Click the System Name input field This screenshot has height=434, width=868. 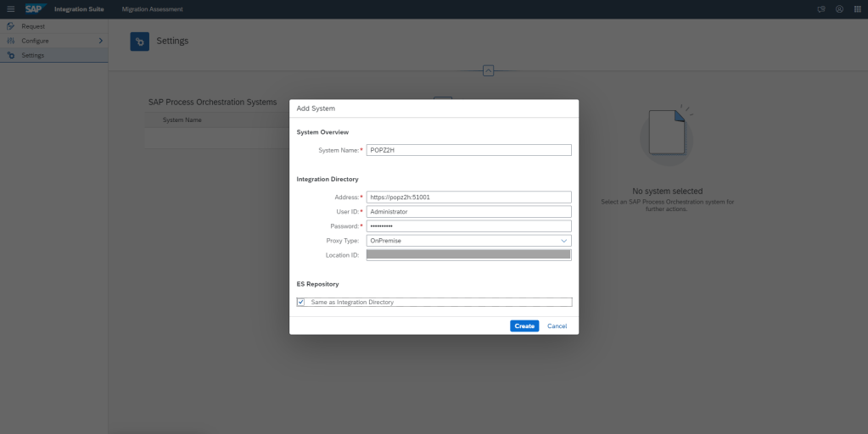[x=468, y=150]
